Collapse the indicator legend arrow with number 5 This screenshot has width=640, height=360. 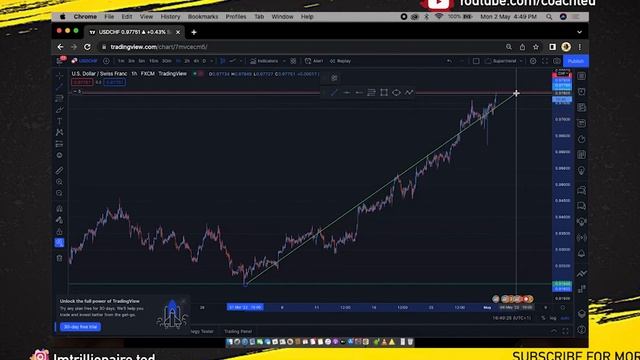[77, 92]
